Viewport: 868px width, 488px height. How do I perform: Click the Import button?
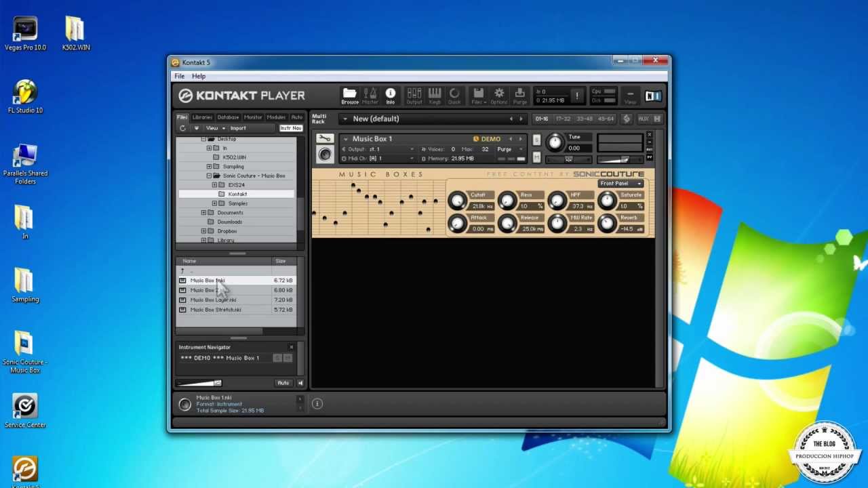click(x=238, y=128)
